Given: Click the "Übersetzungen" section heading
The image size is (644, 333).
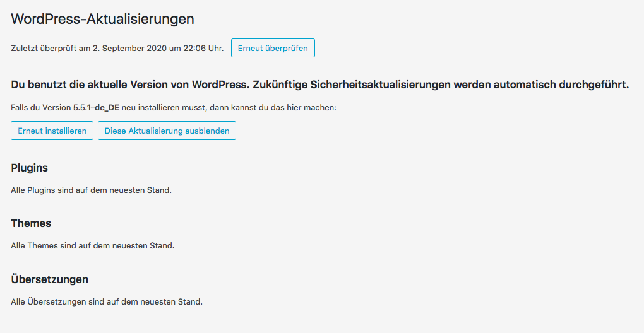Looking at the screenshot, I should click(50, 279).
